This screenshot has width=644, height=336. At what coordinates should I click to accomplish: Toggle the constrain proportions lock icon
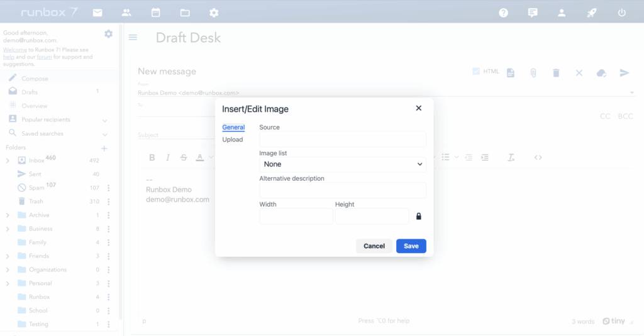tap(418, 216)
